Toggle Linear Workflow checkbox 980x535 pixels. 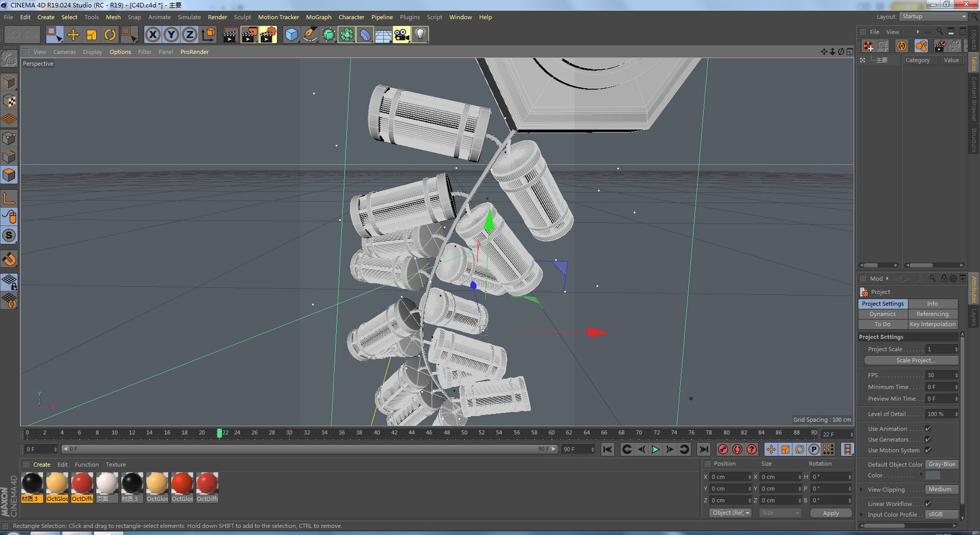pyautogui.click(x=928, y=504)
